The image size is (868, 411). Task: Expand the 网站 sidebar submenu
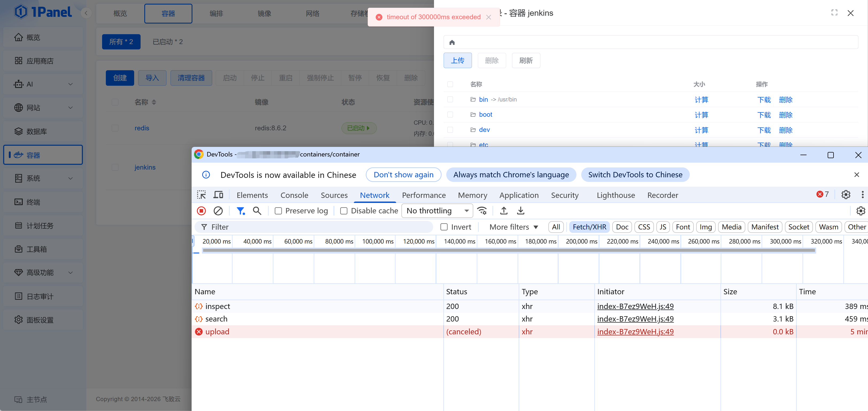[43, 108]
